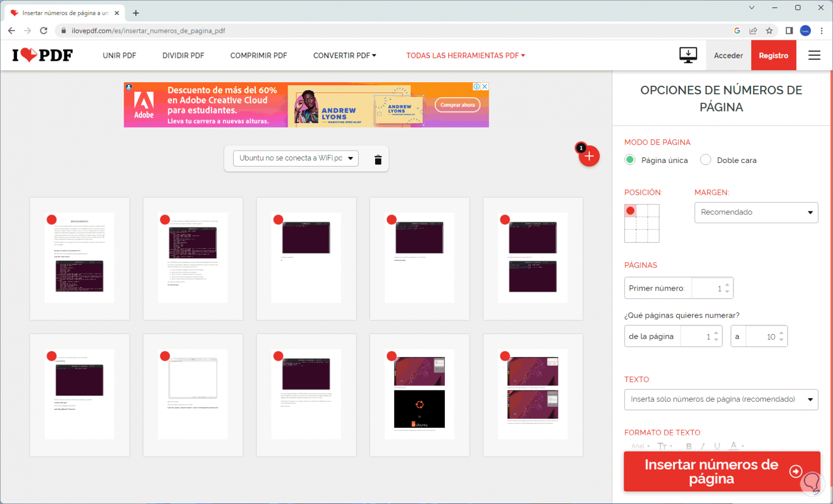This screenshot has height=504, width=833.
Task: Open the Texto dropdown for number format
Action: pyautogui.click(x=721, y=400)
